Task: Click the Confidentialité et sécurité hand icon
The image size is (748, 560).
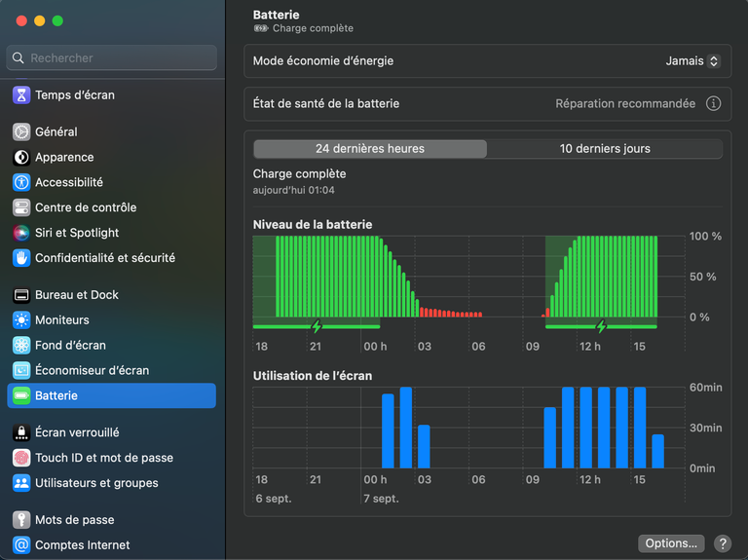Action: [21, 258]
